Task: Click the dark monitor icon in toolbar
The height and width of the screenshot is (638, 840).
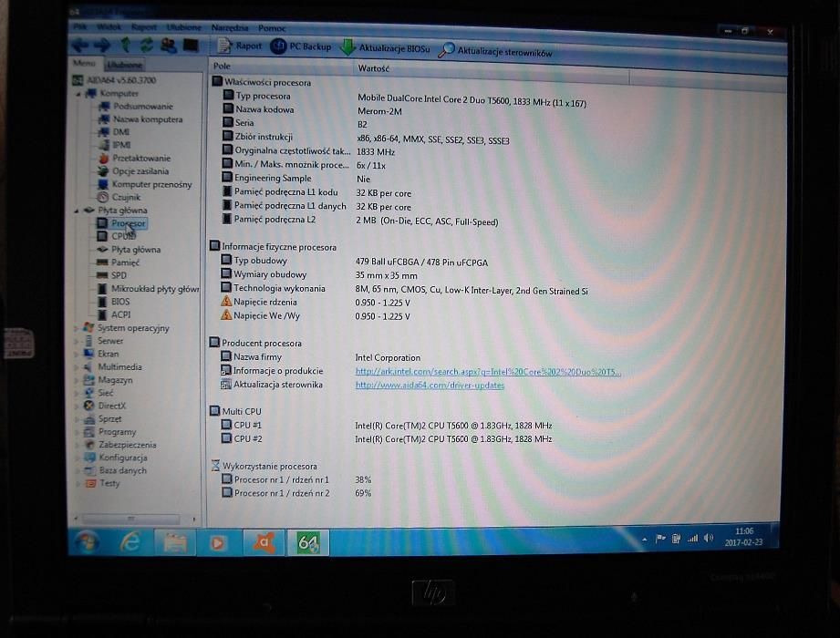Action: [191, 46]
